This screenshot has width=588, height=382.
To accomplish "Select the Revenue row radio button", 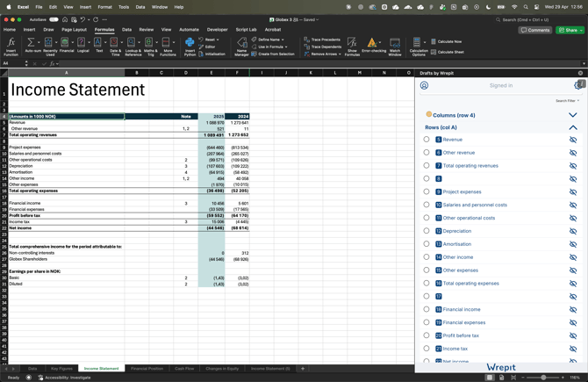I will point(427,140).
